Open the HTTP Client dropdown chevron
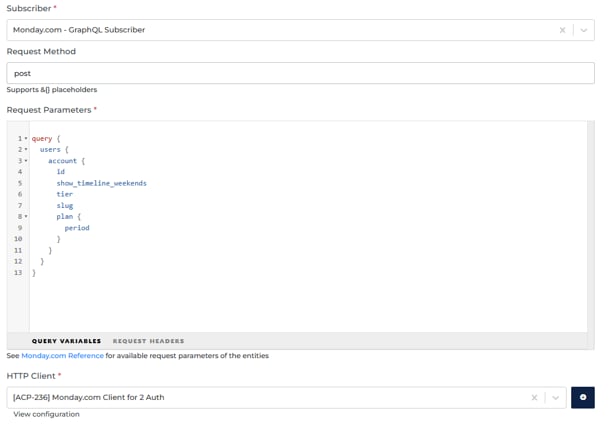Image resolution: width=615 pixels, height=432 pixels. 555,397
